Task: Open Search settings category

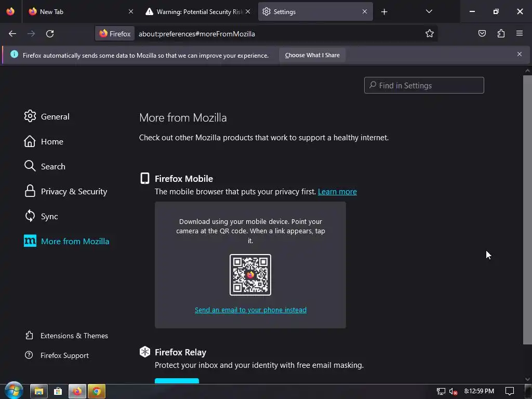Action: point(45,166)
